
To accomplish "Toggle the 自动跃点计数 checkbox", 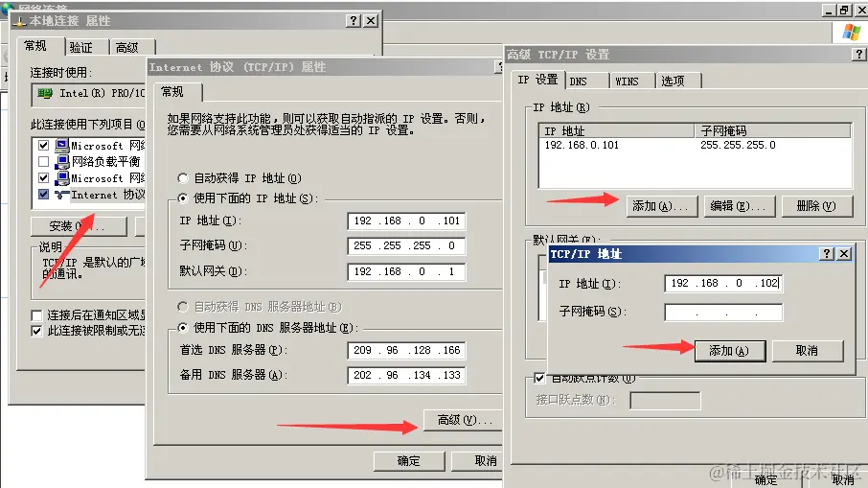I will click(539, 378).
